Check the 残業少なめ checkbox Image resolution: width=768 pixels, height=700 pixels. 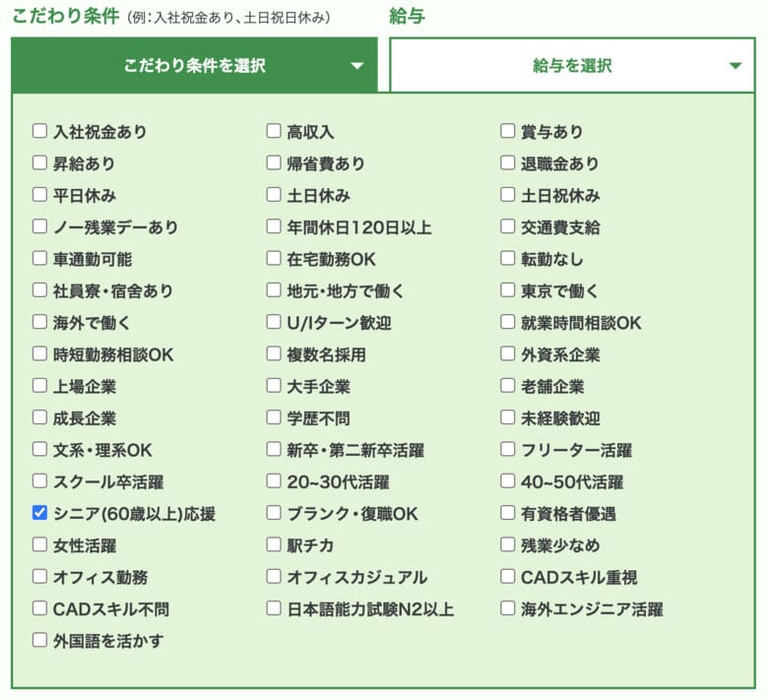pyautogui.click(x=507, y=544)
